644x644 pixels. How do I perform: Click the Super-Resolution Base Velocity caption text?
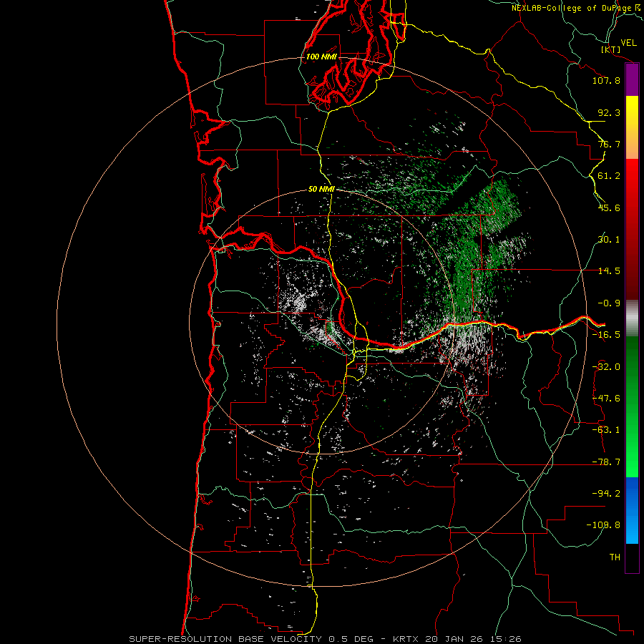325,639
